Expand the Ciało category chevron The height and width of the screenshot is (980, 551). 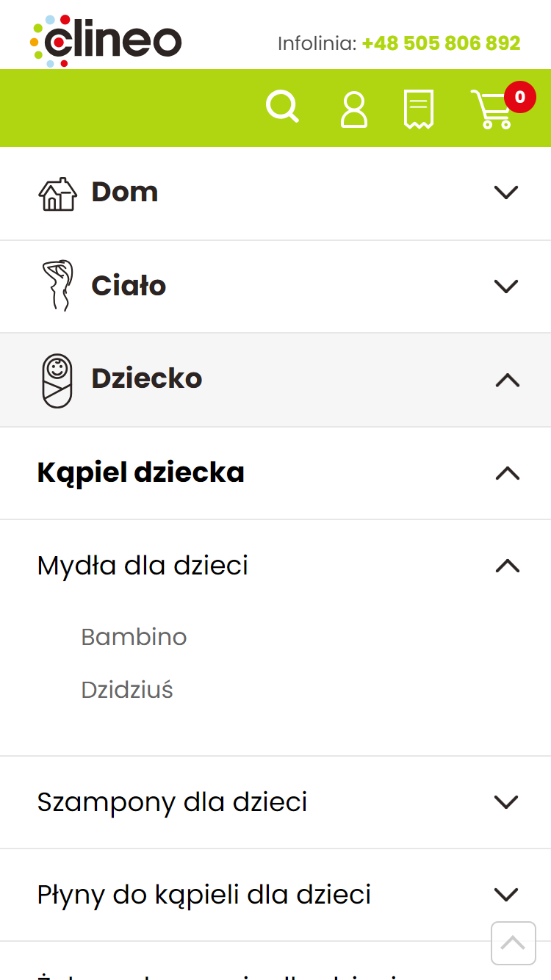507,286
